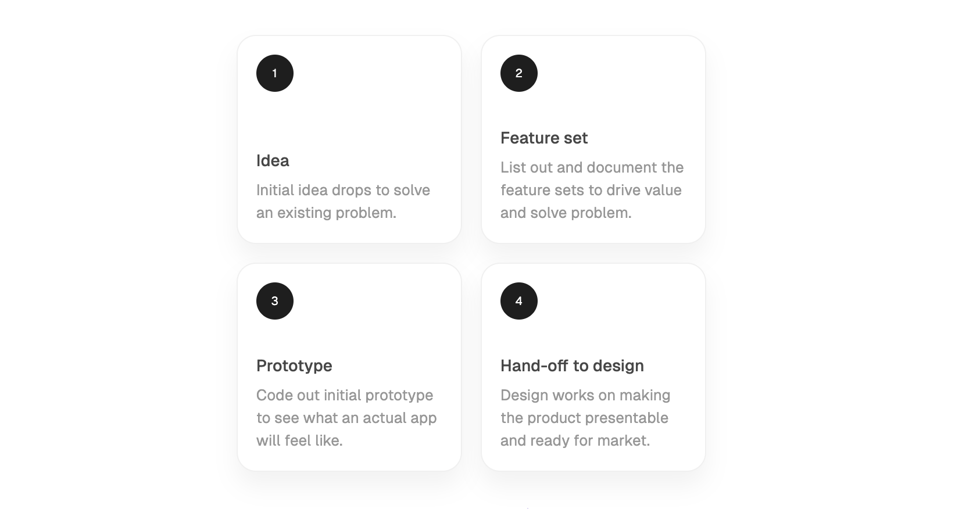Click the 'Code out initial prototype' description

click(346, 418)
